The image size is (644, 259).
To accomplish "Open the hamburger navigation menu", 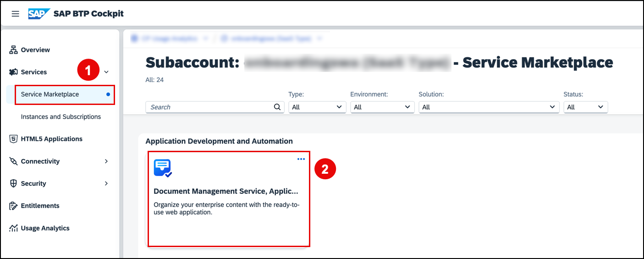I will tap(16, 14).
